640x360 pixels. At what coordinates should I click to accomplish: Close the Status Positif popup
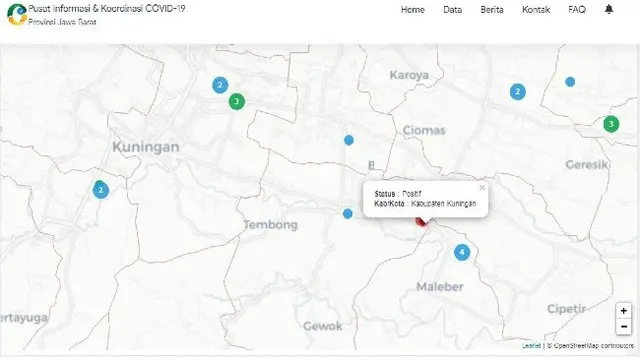click(482, 188)
